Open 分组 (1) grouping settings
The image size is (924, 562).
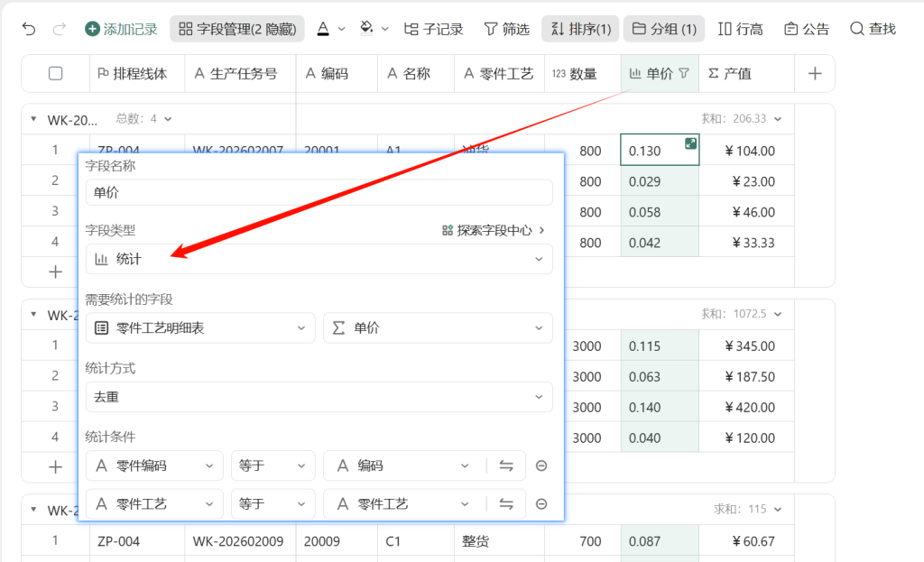pyautogui.click(x=664, y=29)
